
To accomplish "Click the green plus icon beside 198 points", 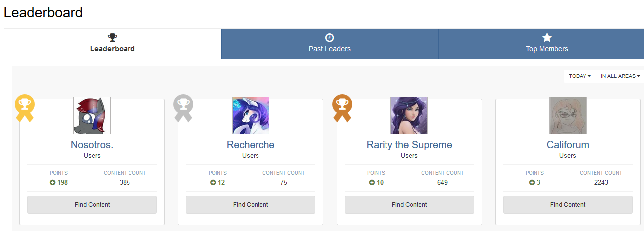I will (x=53, y=183).
